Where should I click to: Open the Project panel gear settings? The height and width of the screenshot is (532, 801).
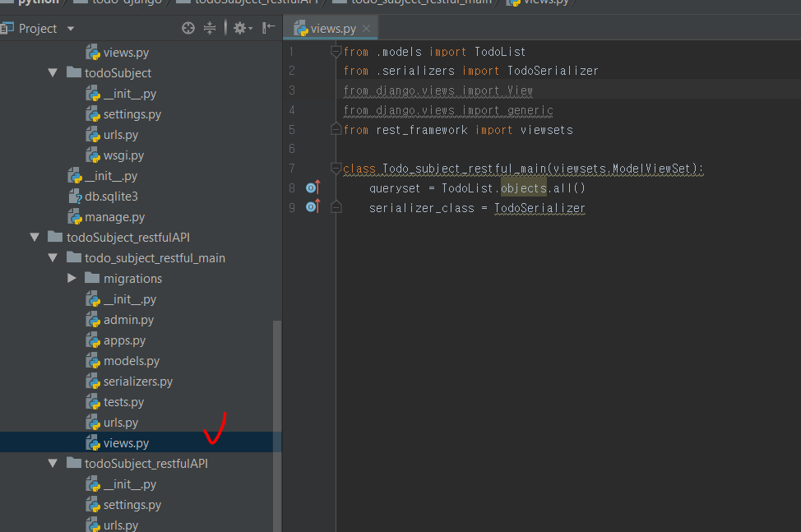point(243,28)
